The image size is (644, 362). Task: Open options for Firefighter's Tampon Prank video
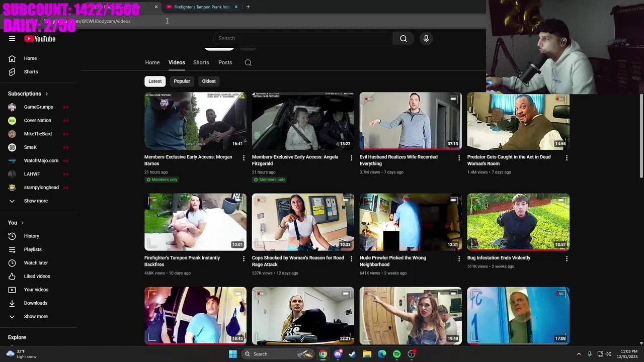244,259
